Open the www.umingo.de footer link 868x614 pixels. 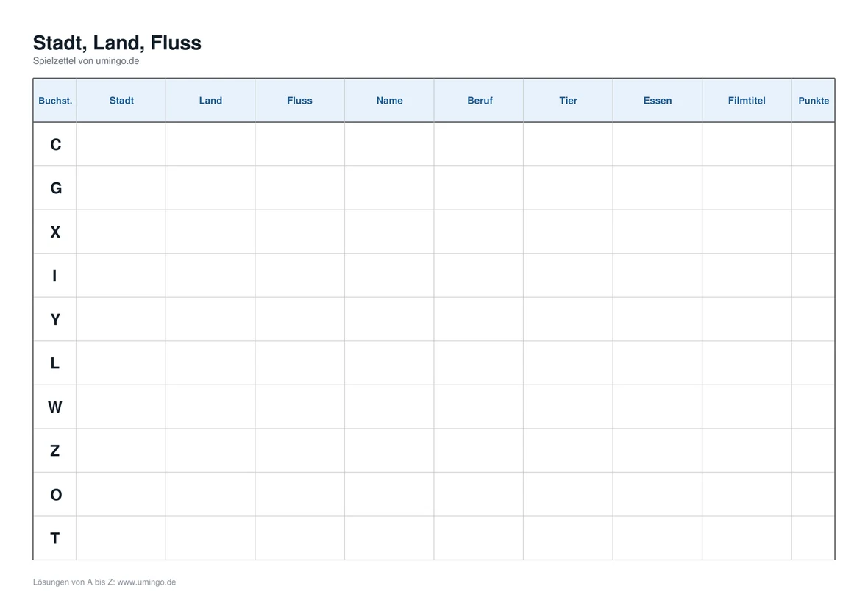coord(146,582)
